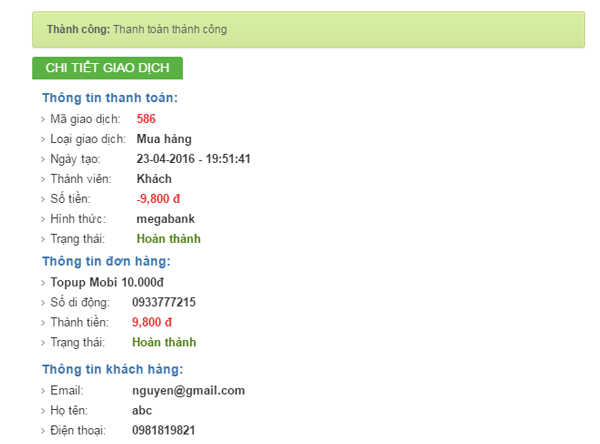600x444 pixels.
Task: Click mobile number 0933777215
Action: (164, 303)
